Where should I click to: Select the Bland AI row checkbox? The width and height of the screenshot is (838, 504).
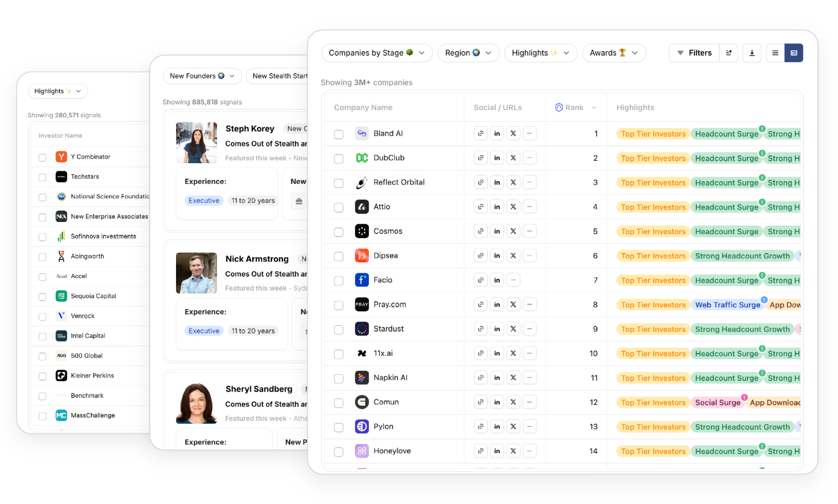339,134
